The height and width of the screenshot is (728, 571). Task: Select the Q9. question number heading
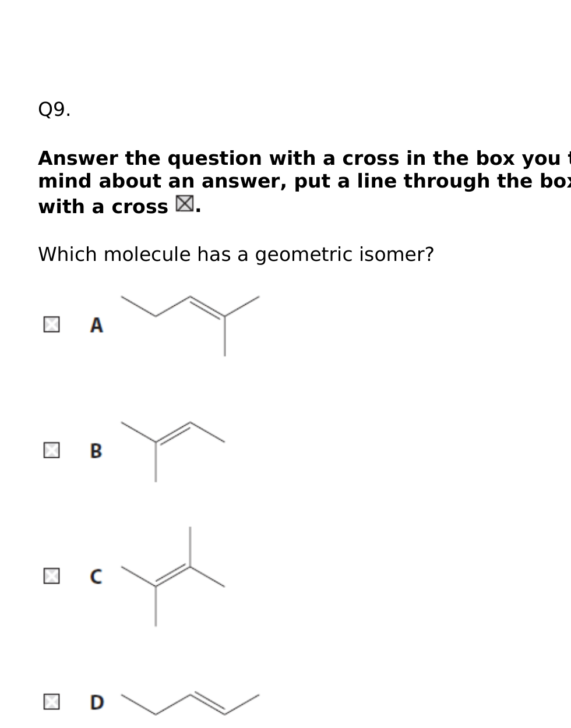click(54, 109)
